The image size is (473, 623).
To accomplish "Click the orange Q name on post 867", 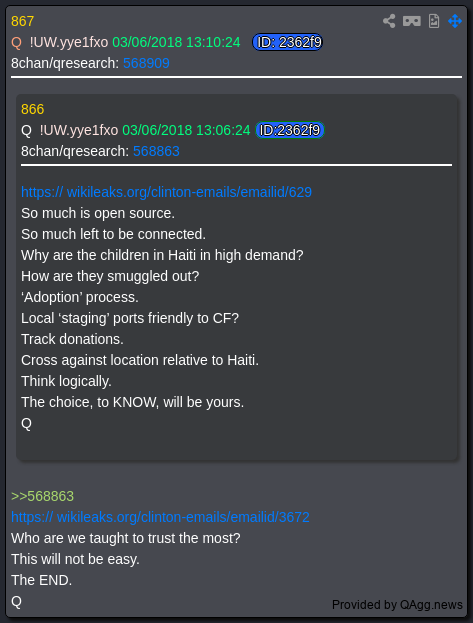I will [x=16, y=42].
